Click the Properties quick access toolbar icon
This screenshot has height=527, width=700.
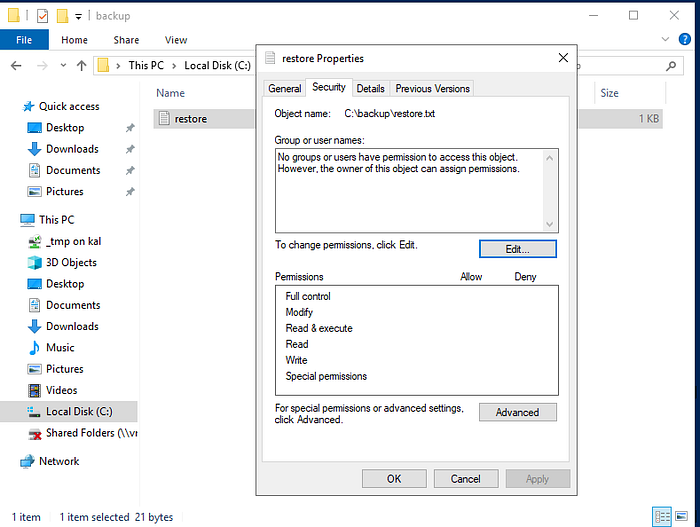[x=42, y=16]
